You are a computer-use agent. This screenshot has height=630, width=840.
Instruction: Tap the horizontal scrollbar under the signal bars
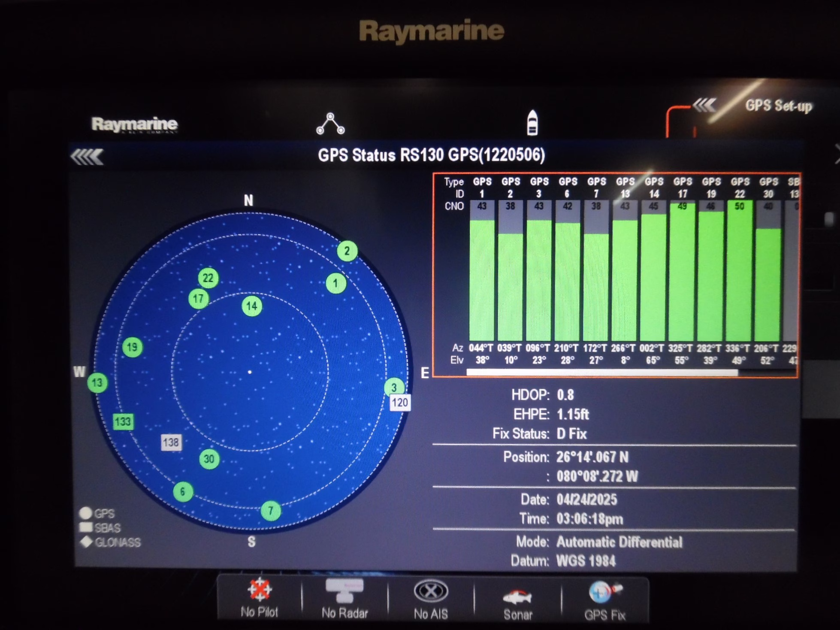pyautogui.click(x=602, y=373)
